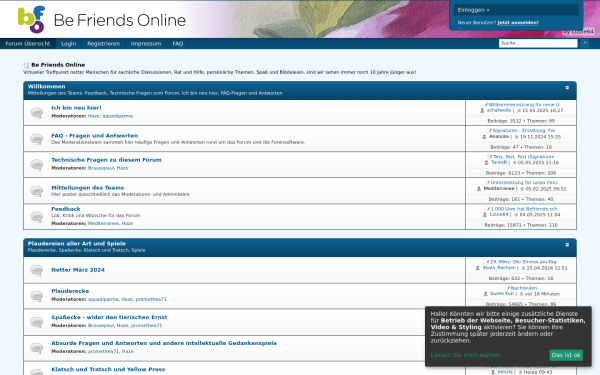Open latest post icon before 29. März topic
The width and height of the screenshot is (600, 375).
click(487, 262)
